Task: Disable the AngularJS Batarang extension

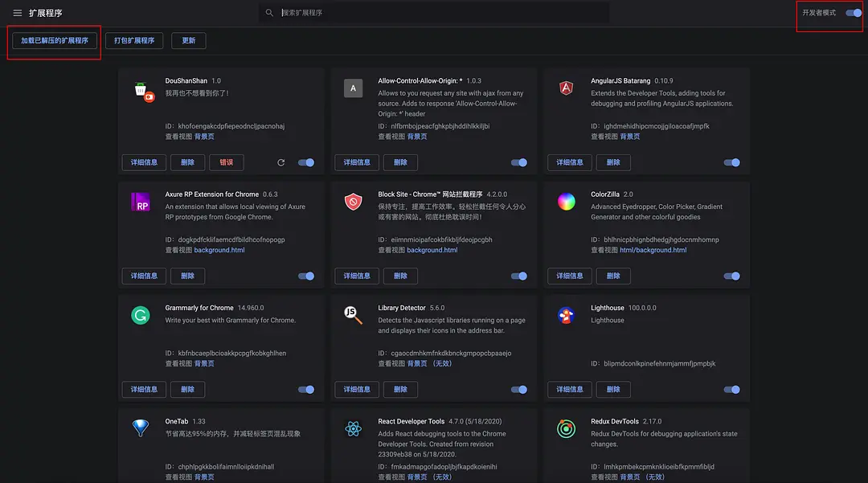Action: coord(732,162)
